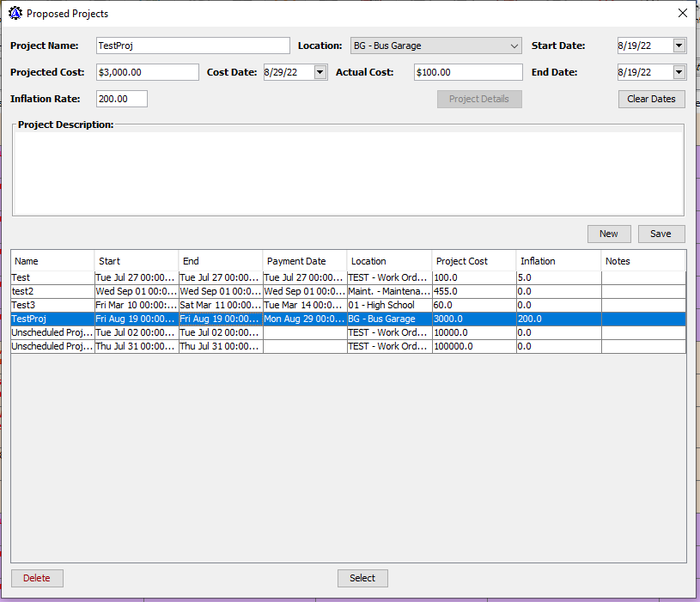700x602 pixels.
Task: Focus the Projected Cost input field
Action: click(147, 72)
